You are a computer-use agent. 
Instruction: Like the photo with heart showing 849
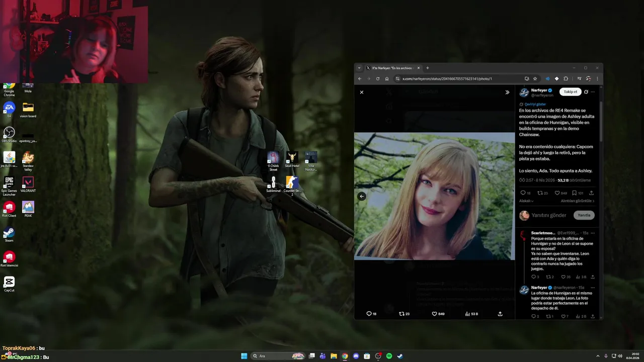438,314
